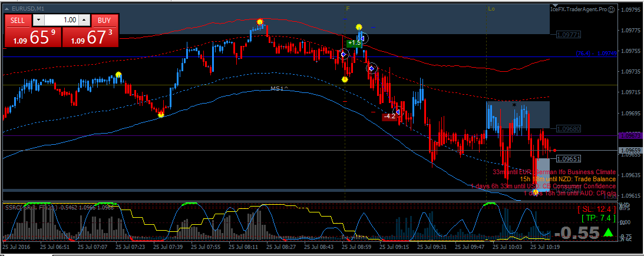Click German Ifo Business Climate news line
The image size is (644, 256).
pyautogui.click(x=554, y=172)
